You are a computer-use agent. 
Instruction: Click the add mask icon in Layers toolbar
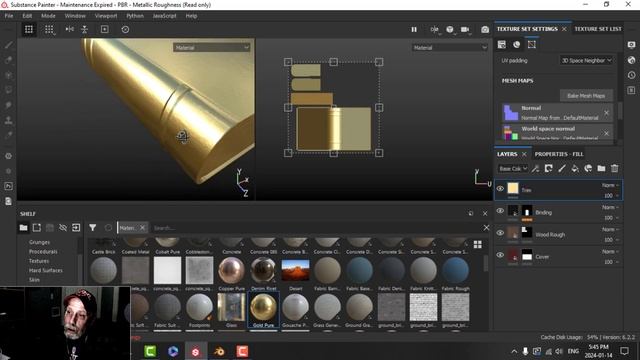coord(549,169)
